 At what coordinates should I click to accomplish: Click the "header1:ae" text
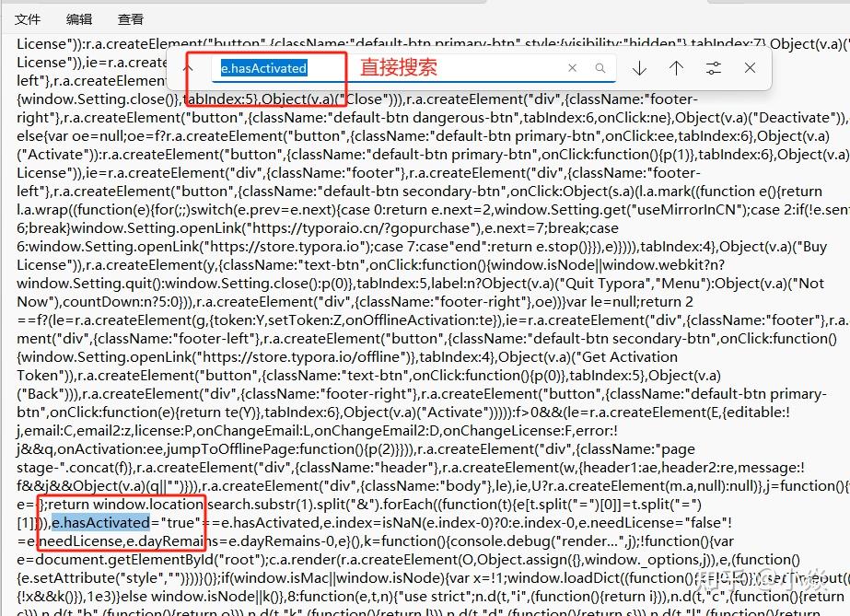618,468
